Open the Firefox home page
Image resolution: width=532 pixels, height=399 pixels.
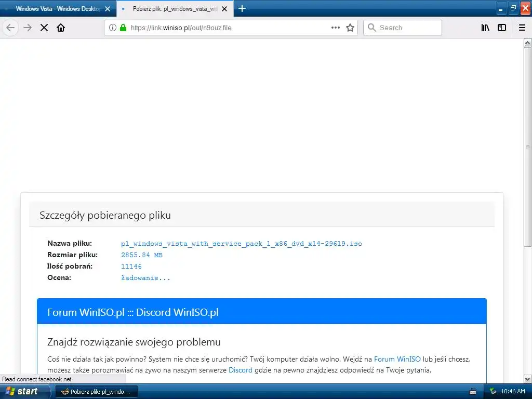(61, 28)
